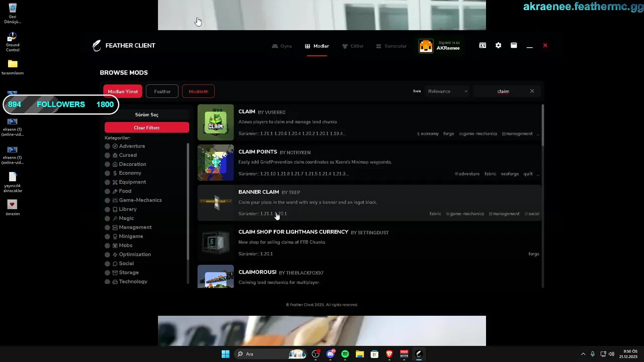Clear the claim search with X icon
This screenshot has width=644, height=362.
532,91
